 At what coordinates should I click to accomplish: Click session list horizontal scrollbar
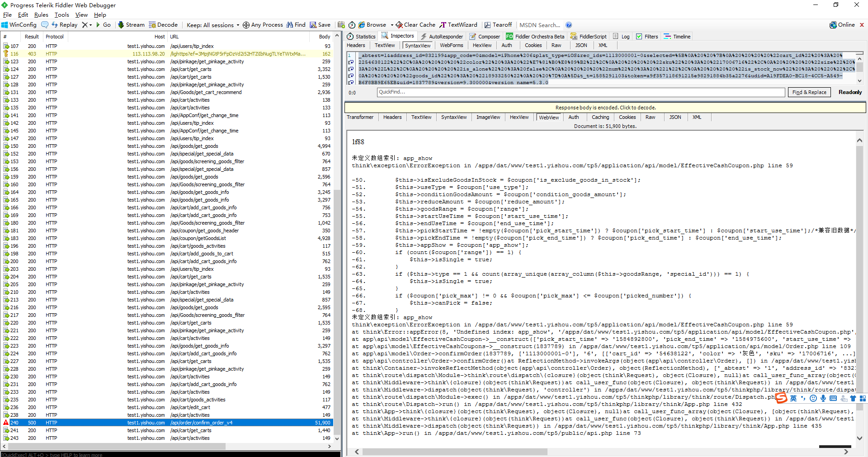pyautogui.click(x=117, y=446)
